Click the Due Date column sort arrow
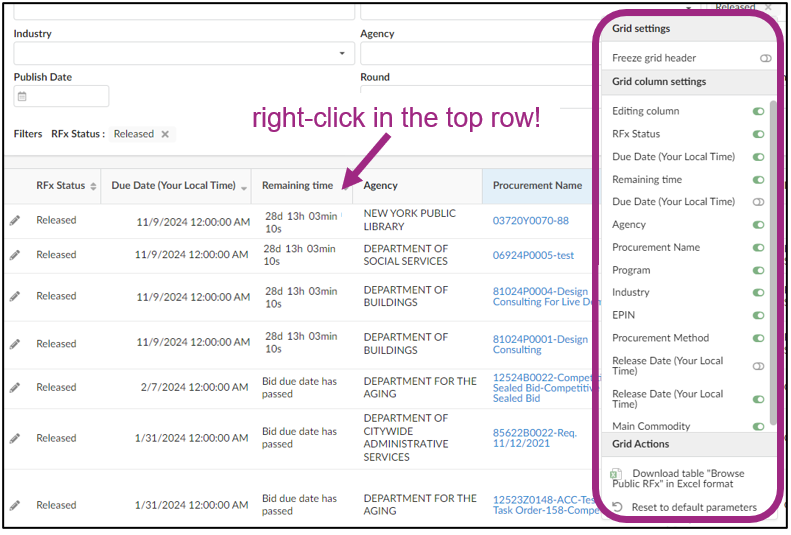The image size is (791, 535). tap(244, 188)
